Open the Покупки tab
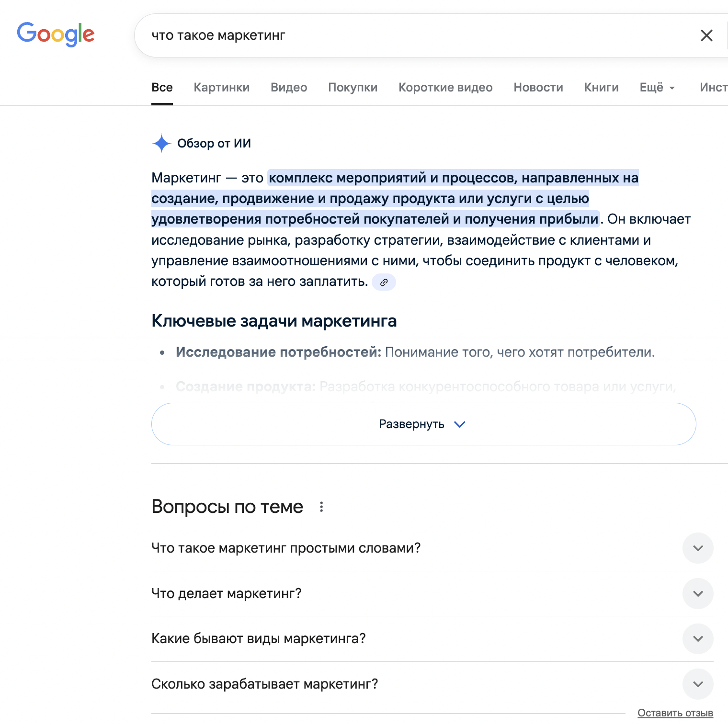The image size is (728, 725). 353,88
